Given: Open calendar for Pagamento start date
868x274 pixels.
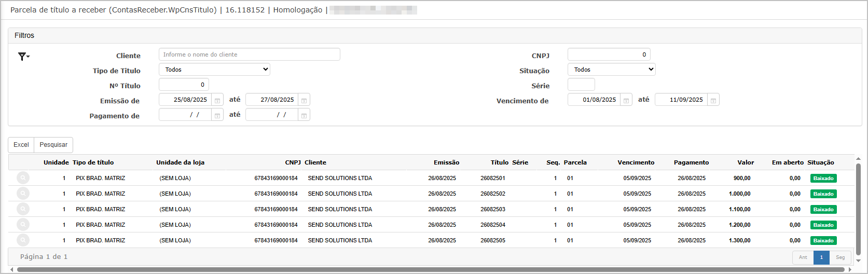Looking at the screenshot, I should click(217, 115).
